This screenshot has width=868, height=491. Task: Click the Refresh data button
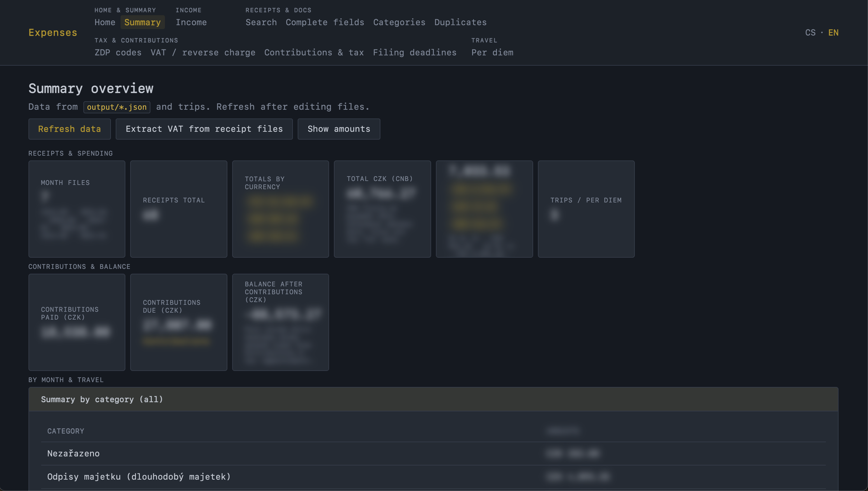tap(69, 129)
